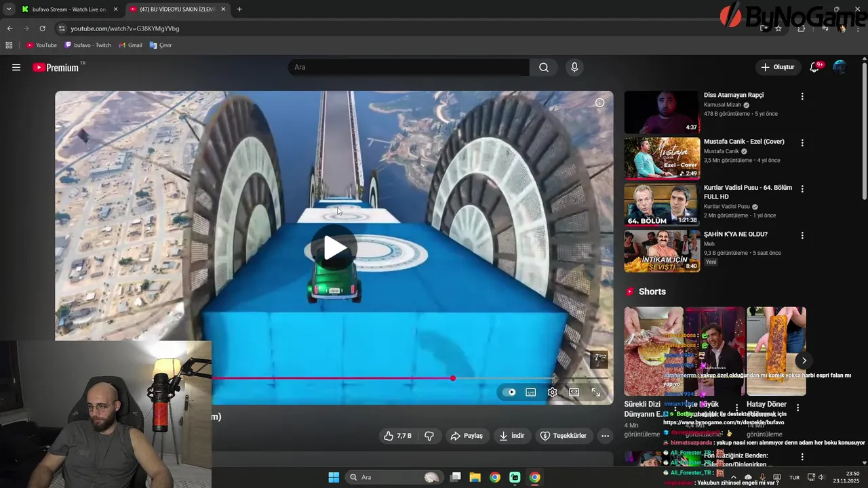The width and height of the screenshot is (868, 488).
Task: Open the Chrome apps grid bookmark
Action: pyautogui.click(x=9, y=45)
